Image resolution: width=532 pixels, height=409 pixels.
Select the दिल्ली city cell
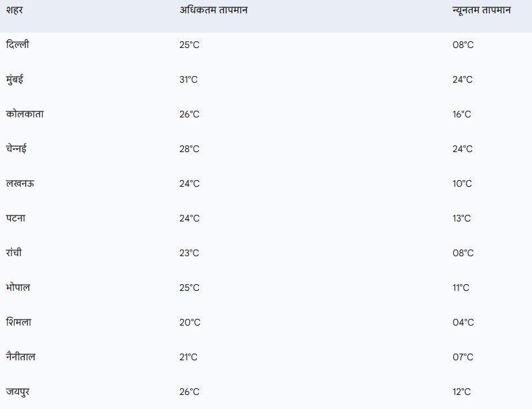pos(17,45)
